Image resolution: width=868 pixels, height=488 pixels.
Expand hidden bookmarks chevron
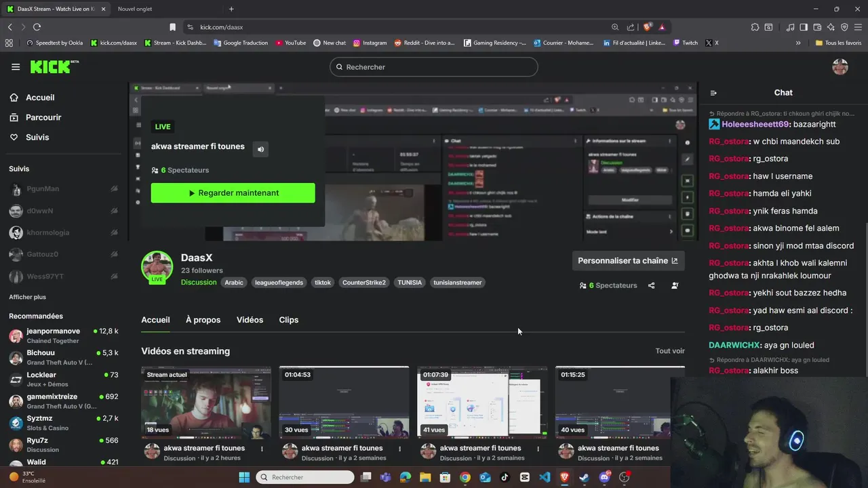(798, 43)
